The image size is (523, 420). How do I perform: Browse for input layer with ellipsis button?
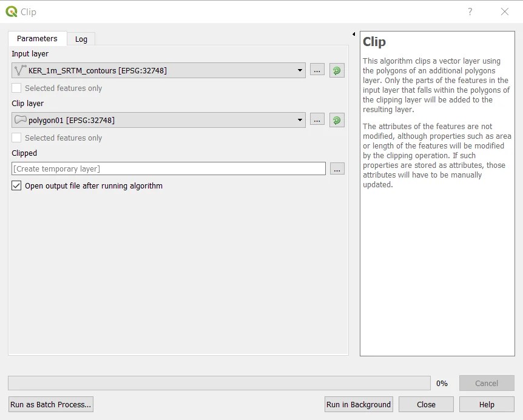pos(317,70)
